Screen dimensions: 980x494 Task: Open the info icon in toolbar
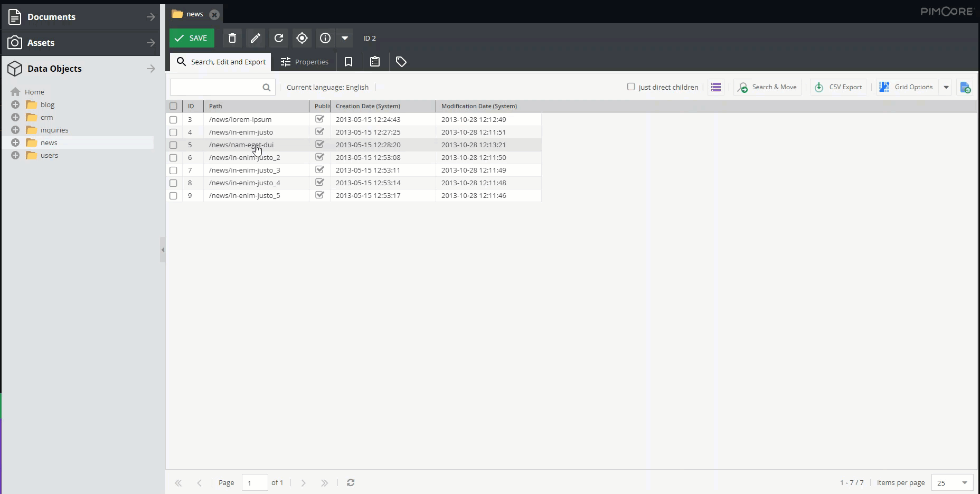click(325, 38)
